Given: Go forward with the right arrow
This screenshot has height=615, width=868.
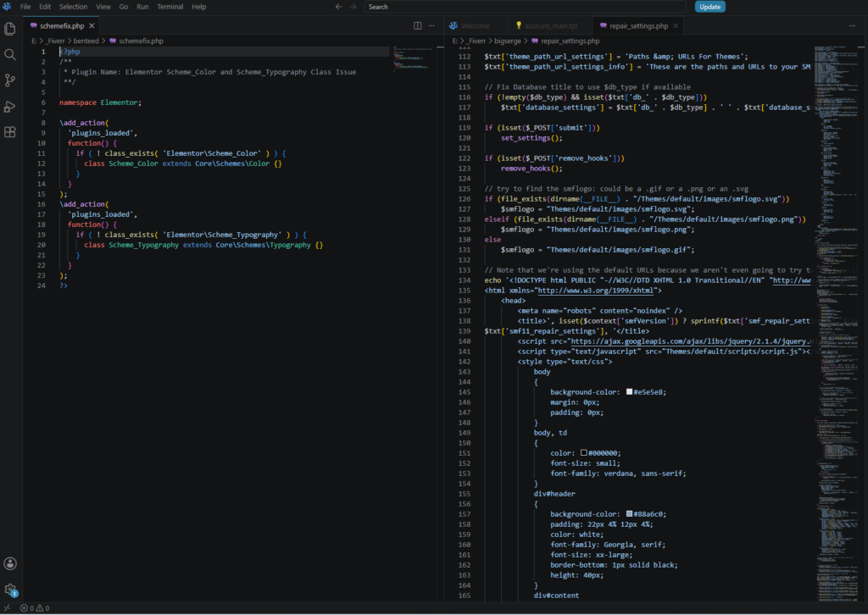Looking at the screenshot, I should pos(353,7).
